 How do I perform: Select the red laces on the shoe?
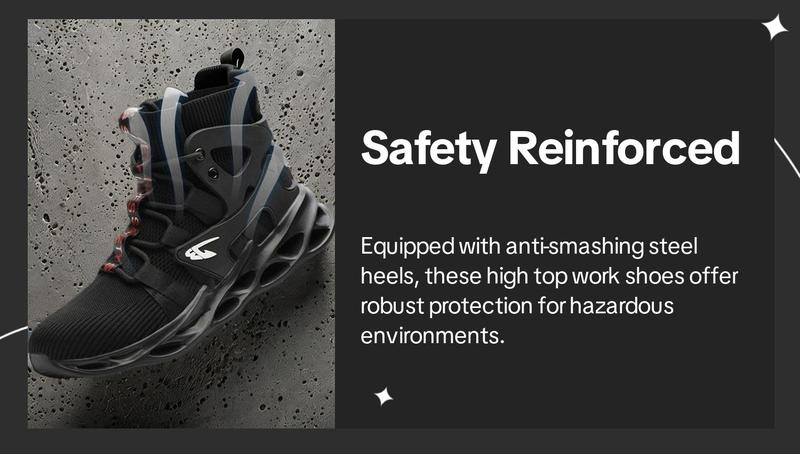pos(129,194)
